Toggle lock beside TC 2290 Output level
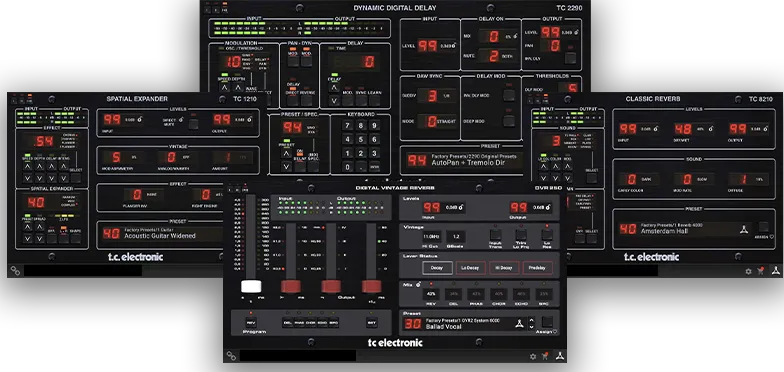 point(576,32)
